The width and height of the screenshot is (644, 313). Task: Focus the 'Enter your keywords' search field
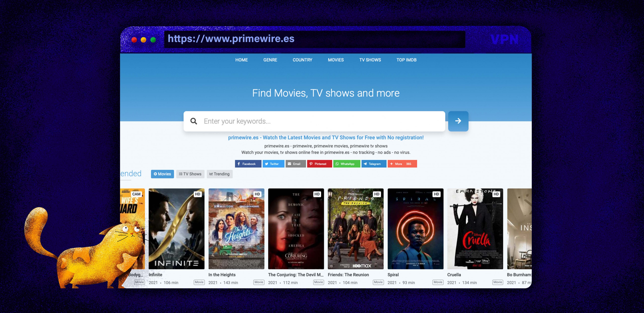click(314, 121)
